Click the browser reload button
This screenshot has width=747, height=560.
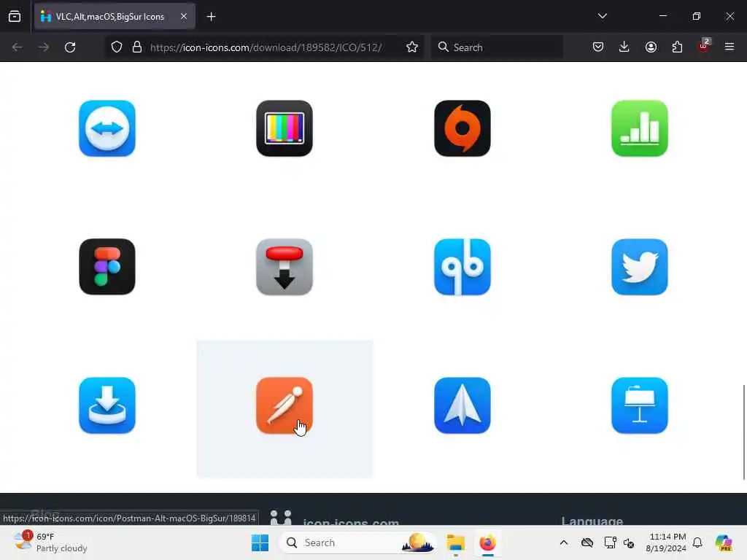(70, 47)
